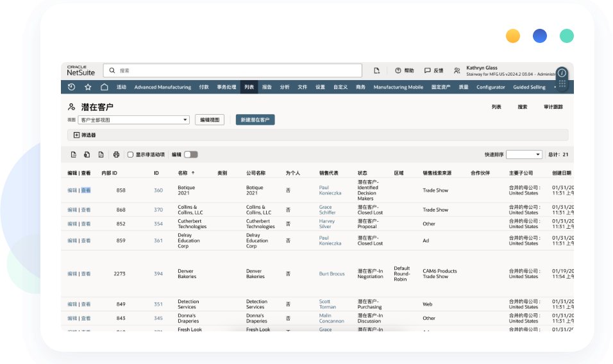
Task: Open the 分析 menu
Action: (x=285, y=87)
